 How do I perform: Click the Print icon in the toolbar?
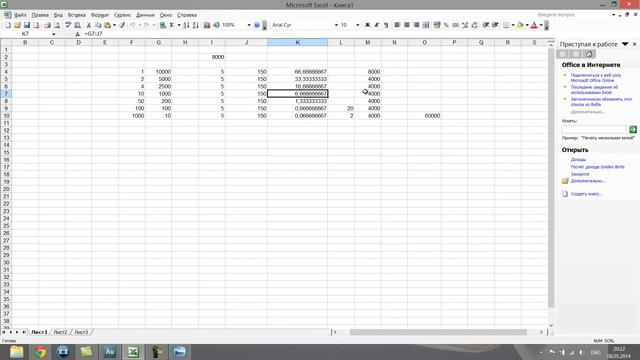47,25
